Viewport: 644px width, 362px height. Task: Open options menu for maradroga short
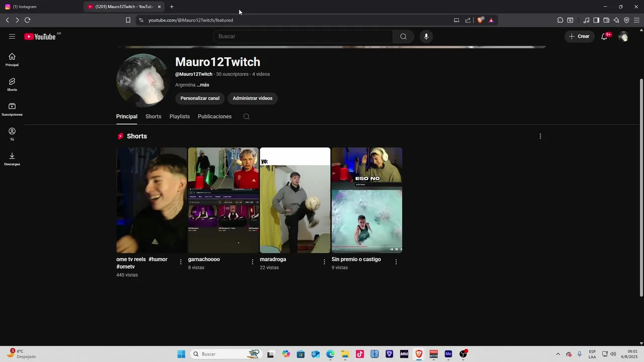pyautogui.click(x=324, y=262)
